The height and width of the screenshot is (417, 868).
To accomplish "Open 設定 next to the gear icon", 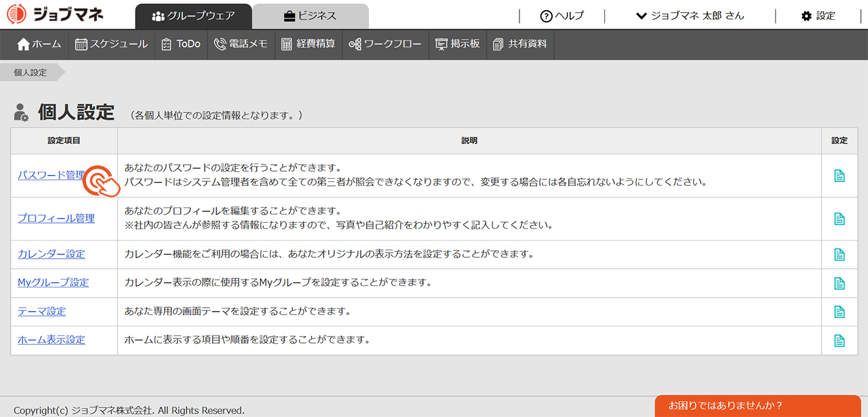I will pos(818,16).
